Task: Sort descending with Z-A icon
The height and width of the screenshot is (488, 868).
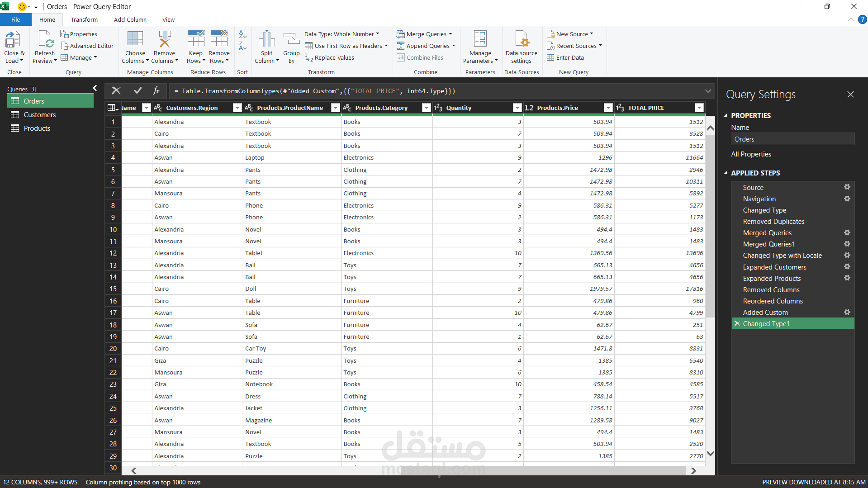Action: point(243,46)
